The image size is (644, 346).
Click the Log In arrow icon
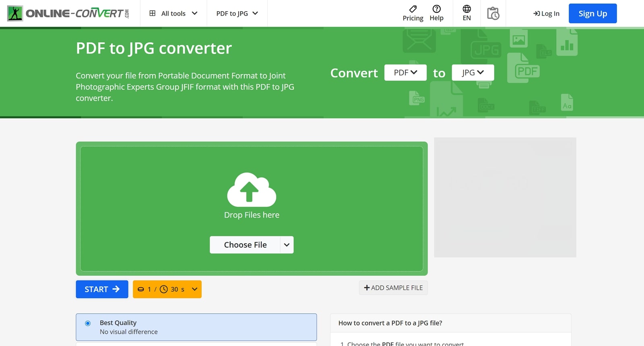coord(537,14)
